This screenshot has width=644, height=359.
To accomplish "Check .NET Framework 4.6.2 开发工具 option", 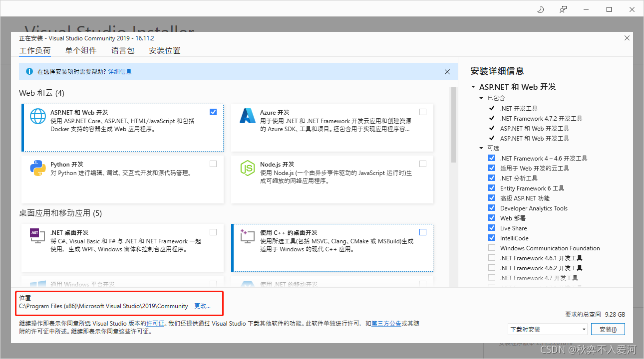I will click(492, 268).
